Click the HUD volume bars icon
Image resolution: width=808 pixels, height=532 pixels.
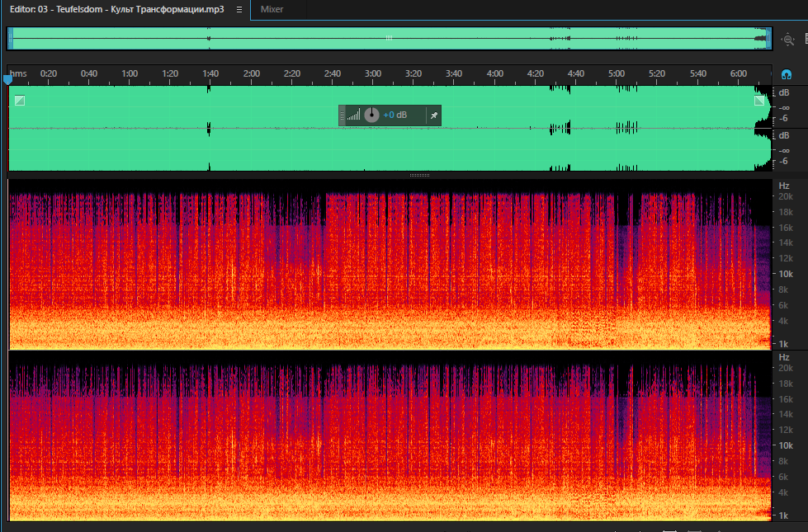pos(353,115)
